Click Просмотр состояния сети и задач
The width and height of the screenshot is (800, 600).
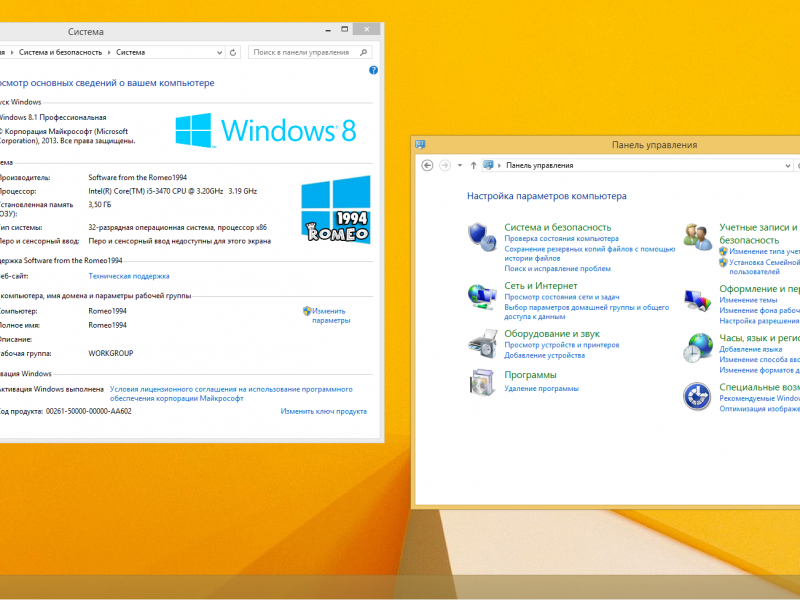coord(562,297)
